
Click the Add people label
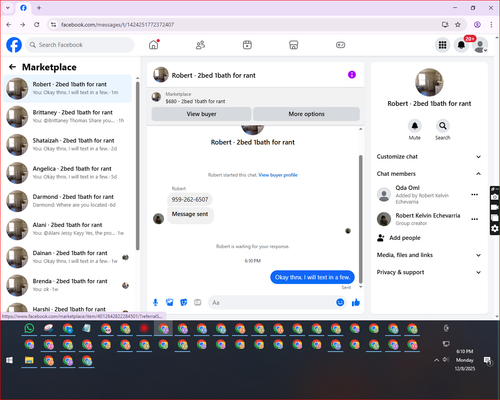(405, 238)
